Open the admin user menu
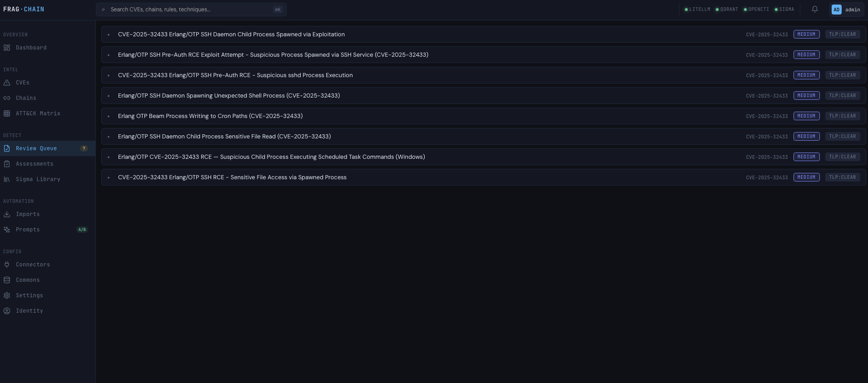The width and height of the screenshot is (868, 383). point(847,10)
